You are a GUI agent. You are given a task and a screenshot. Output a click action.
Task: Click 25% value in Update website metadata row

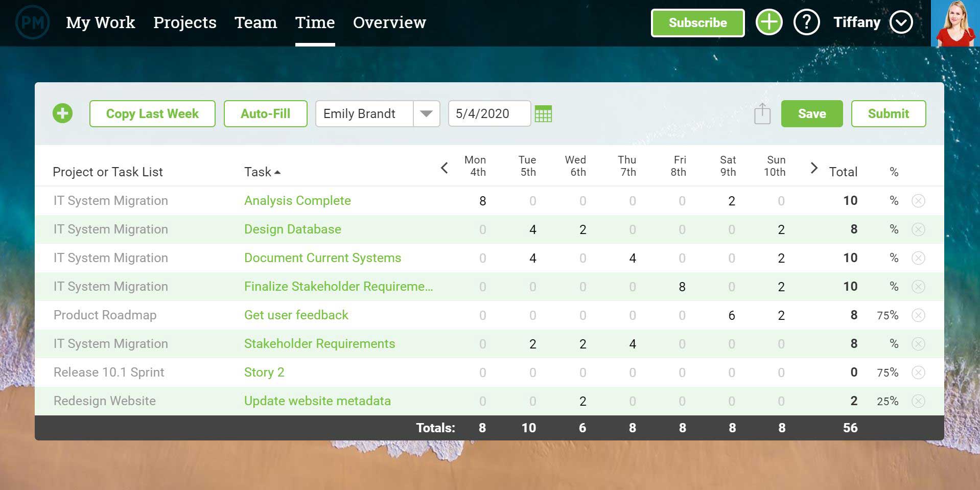(888, 402)
